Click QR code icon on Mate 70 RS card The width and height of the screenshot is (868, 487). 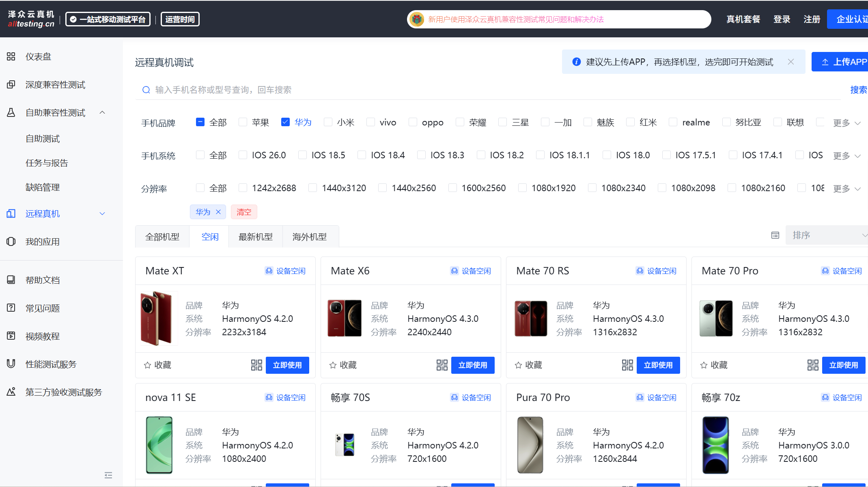(627, 365)
